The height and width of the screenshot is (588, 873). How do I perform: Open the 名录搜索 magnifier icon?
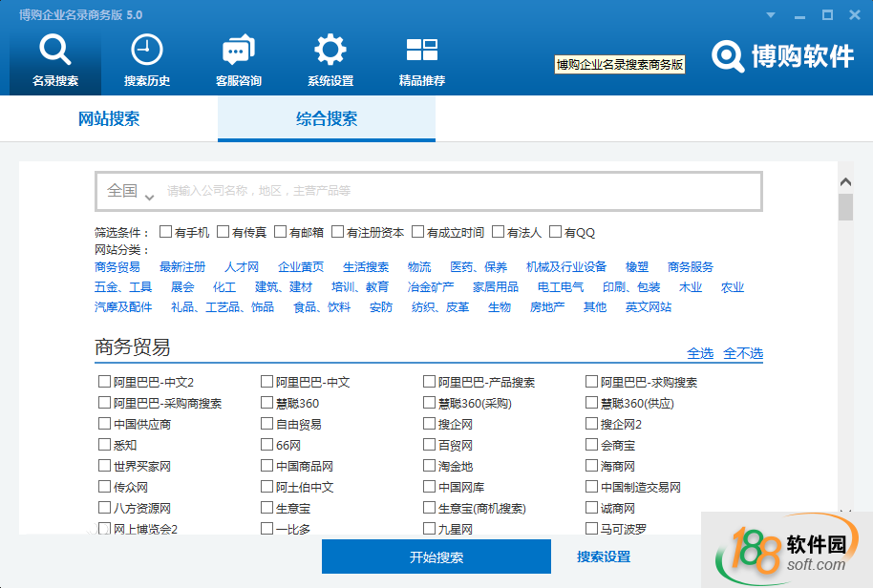(55, 50)
